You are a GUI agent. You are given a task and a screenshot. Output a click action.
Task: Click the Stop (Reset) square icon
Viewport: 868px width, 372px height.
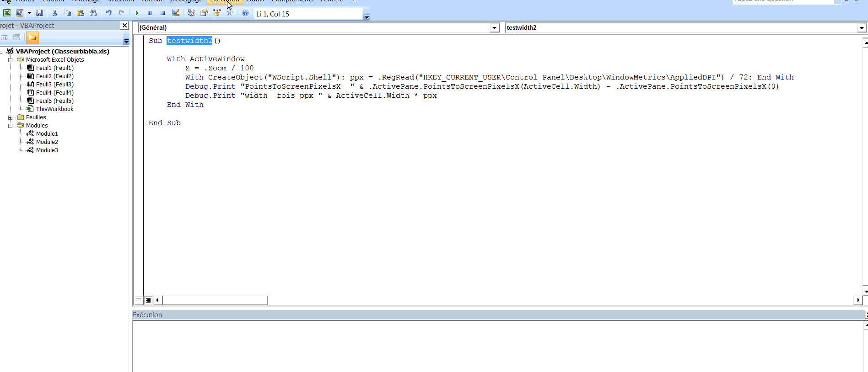click(162, 13)
